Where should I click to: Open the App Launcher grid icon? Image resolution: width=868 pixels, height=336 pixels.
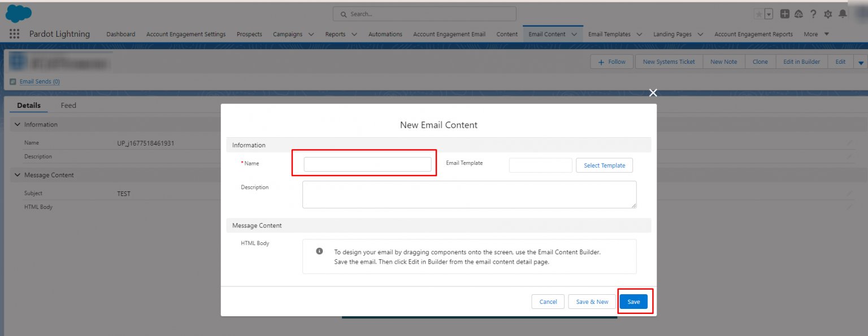[x=15, y=34]
